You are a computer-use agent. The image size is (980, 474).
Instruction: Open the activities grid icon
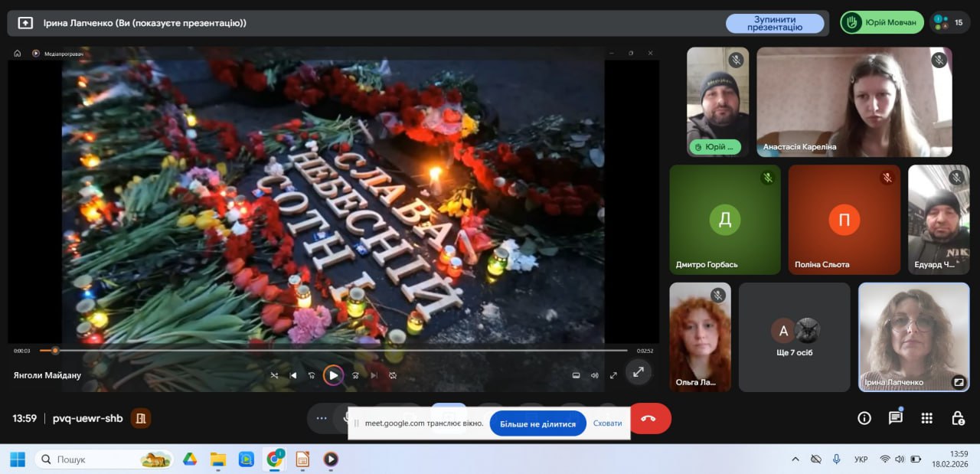pos(926,418)
